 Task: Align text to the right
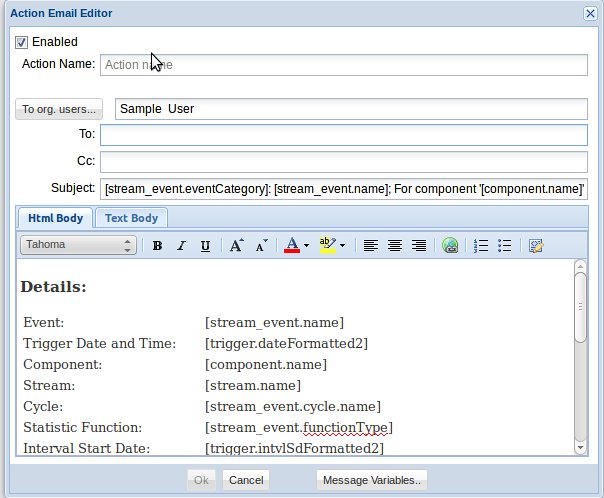[419, 245]
